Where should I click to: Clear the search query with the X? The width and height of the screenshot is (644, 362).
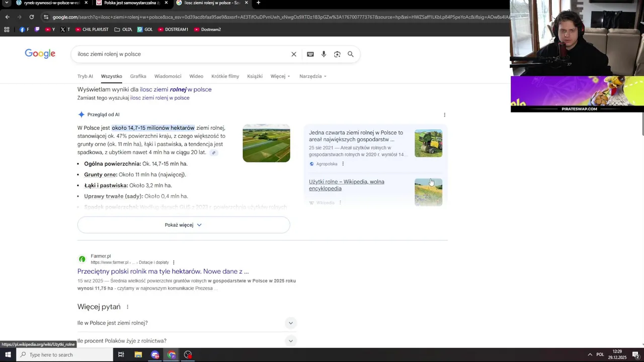tap(294, 54)
